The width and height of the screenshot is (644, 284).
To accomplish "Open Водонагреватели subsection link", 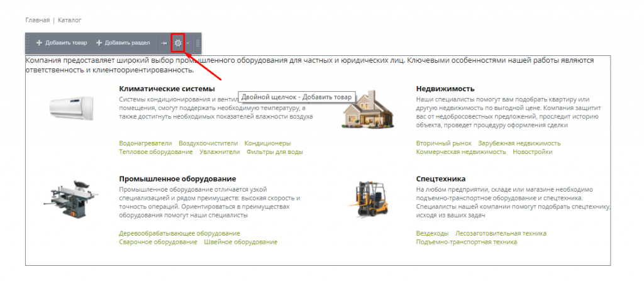I will point(145,143).
